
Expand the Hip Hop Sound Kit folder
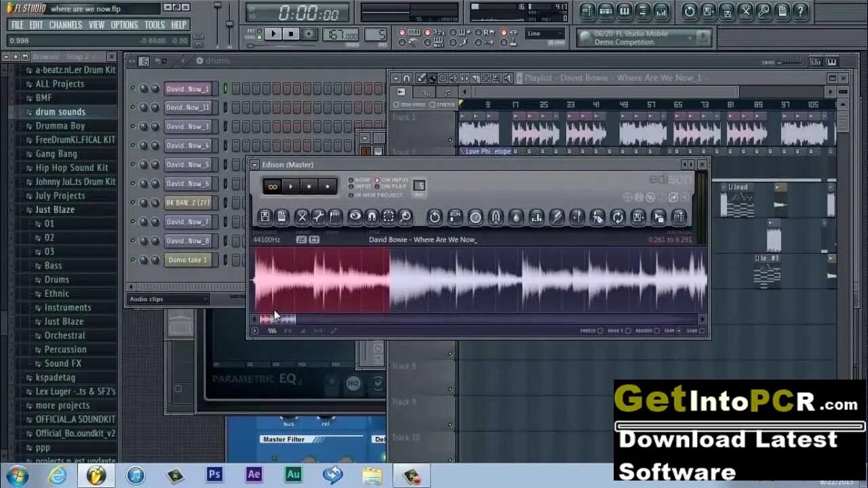click(x=72, y=167)
